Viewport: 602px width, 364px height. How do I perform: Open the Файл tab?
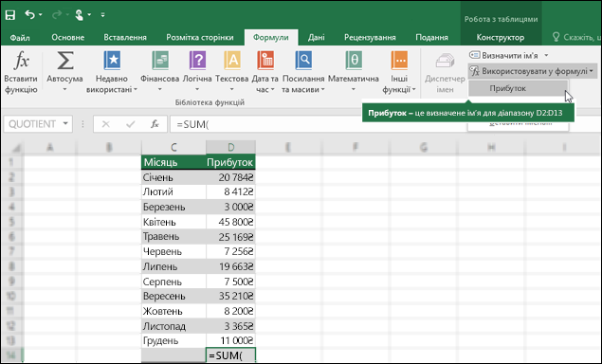click(20, 37)
